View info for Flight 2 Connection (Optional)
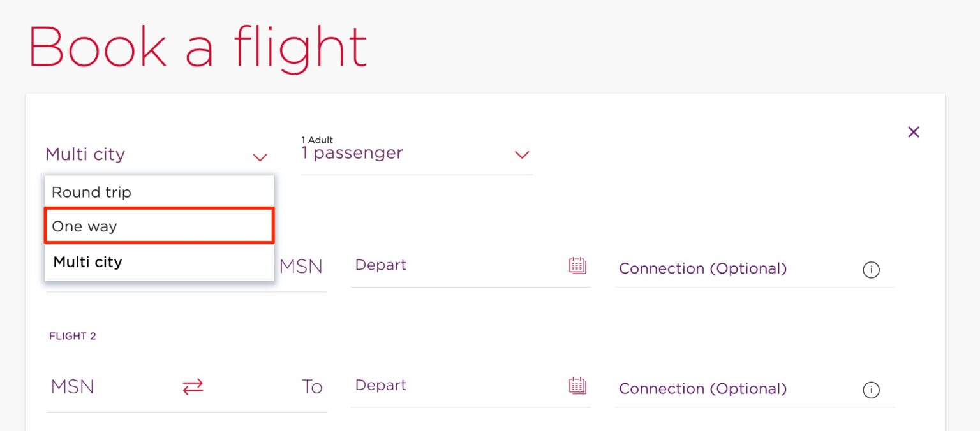This screenshot has height=431, width=980. (872, 390)
